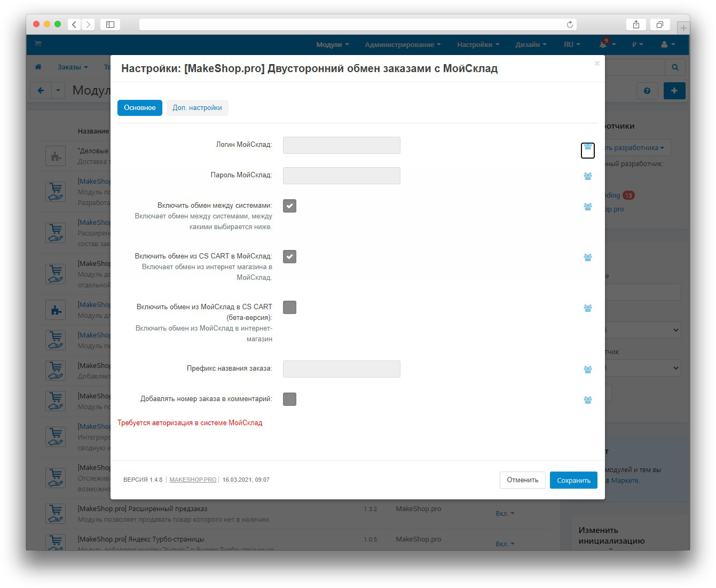Switch to the Доп. настройки tab

pyautogui.click(x=197, y=108)
